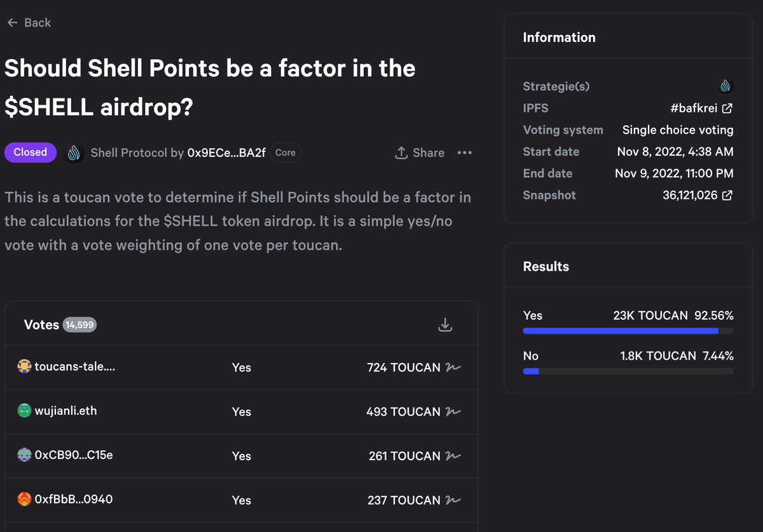763x532 pixels.
Task: Click the 0xfBbB...0940 voter avatar
Action: click(x=24, y=500)
